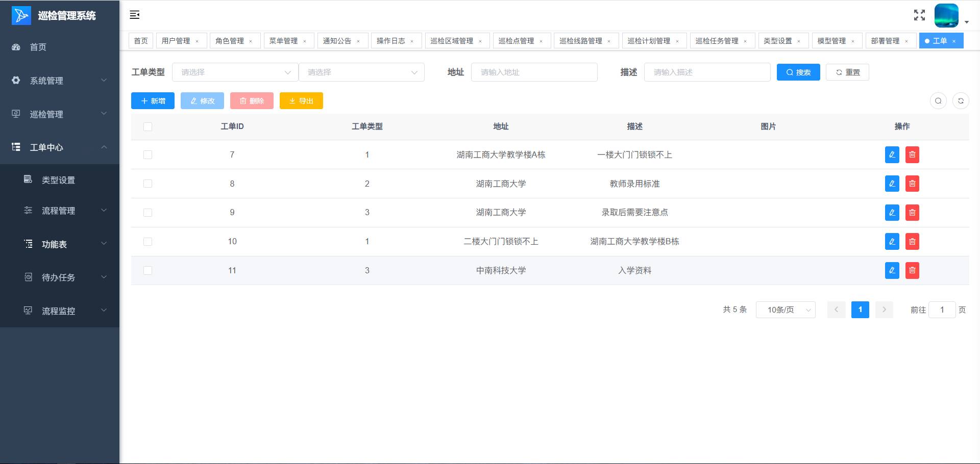This screenshot has height=464, width=980.
Task: Open the first 工单类型 dropdown
Action: click(x=235, y=72)
